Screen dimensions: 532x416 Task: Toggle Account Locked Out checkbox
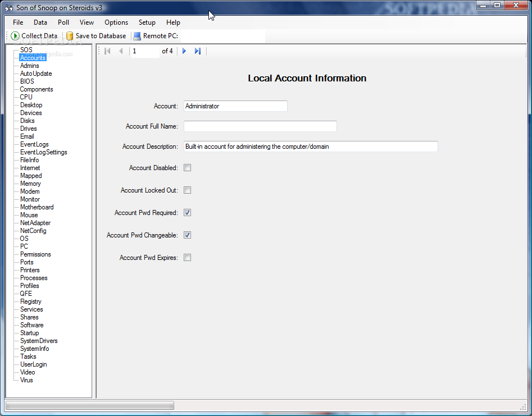(x=187, y=190)
